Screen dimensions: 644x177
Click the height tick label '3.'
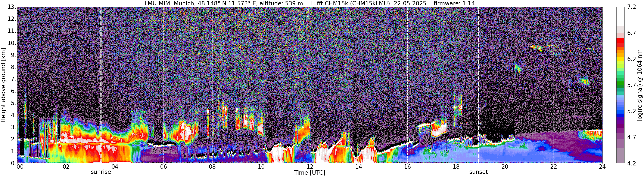click(x=13, y=127)
